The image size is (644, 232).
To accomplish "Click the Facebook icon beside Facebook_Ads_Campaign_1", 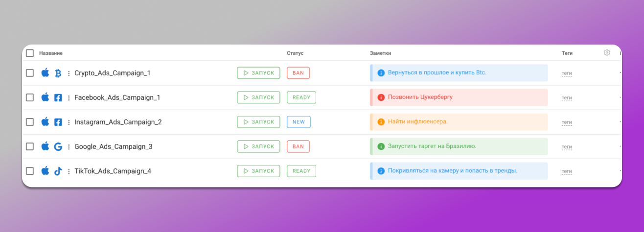I will [58, 97].
